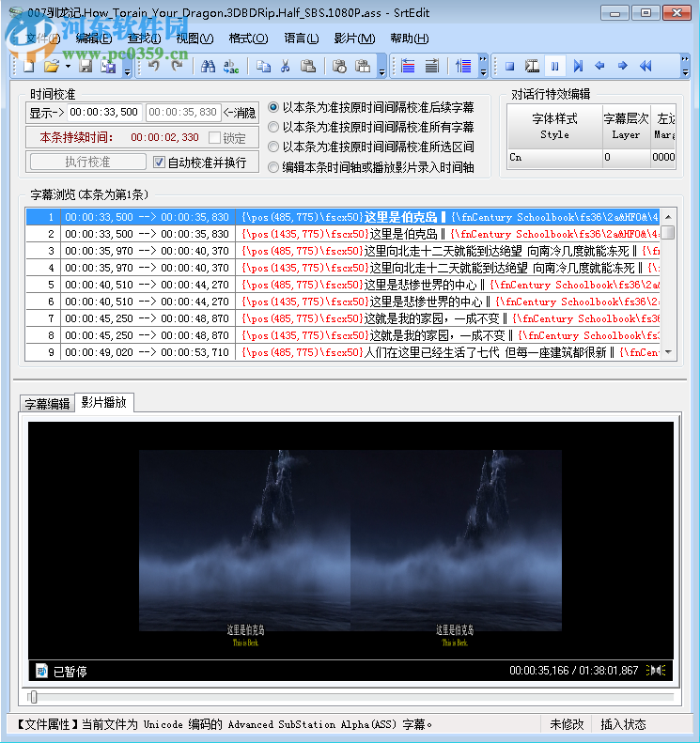The image size is (700, 743).
Task: Click the clipboard icon with a clock
Action: (339, 66)
